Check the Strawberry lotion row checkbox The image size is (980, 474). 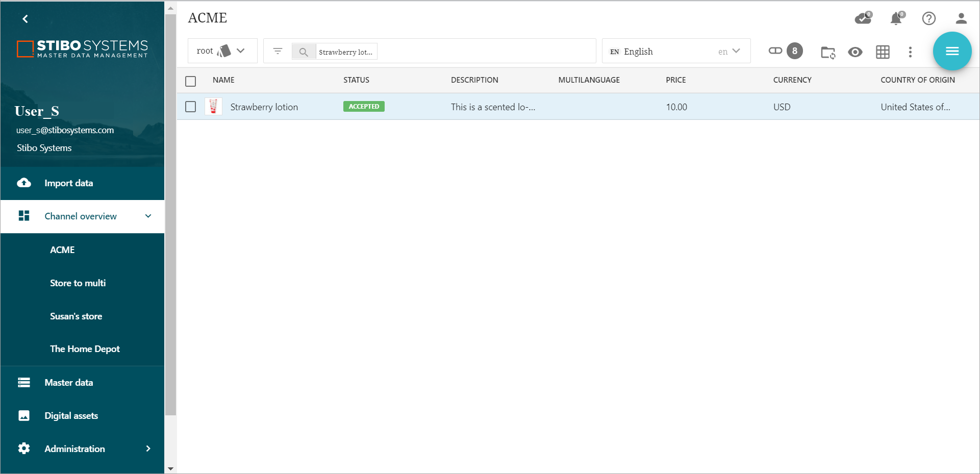[191, 107]
